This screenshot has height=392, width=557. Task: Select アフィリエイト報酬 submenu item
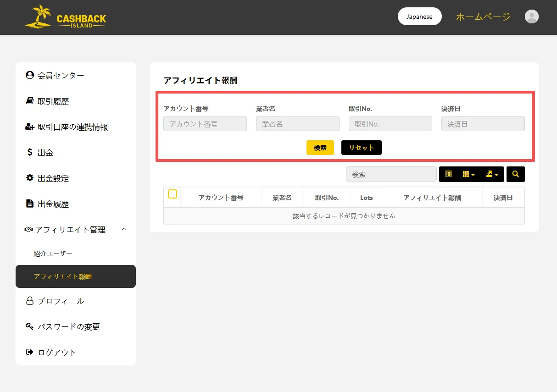pyautogui.click(x=63, y=276)
